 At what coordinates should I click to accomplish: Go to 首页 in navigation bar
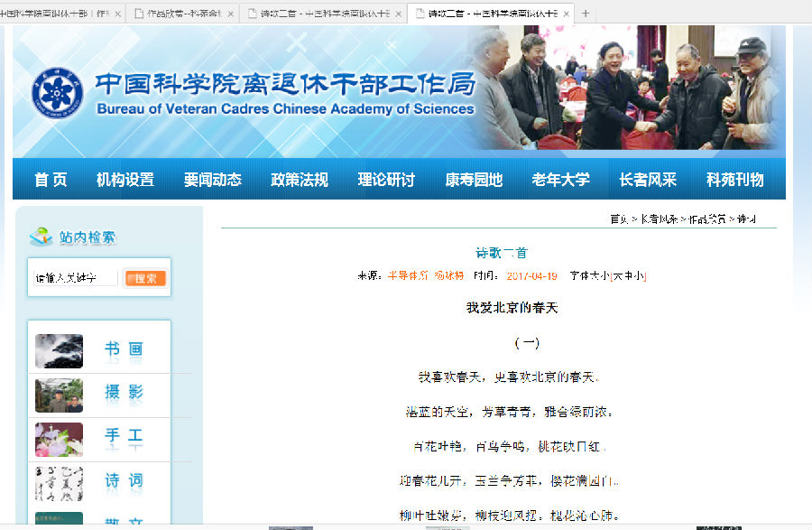pyautogui.click(x=51, y=180)
